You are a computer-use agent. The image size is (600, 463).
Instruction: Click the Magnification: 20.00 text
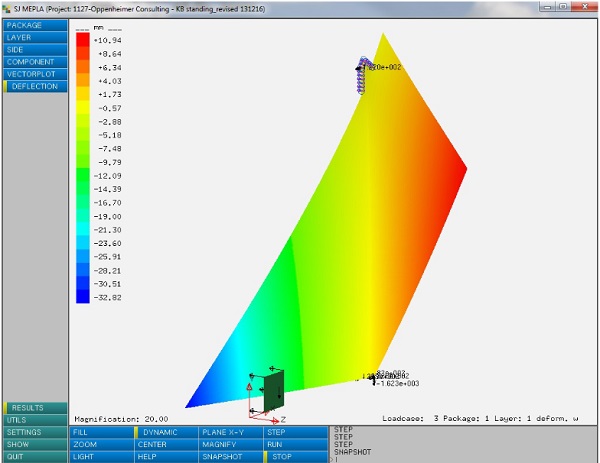(121, 419)
